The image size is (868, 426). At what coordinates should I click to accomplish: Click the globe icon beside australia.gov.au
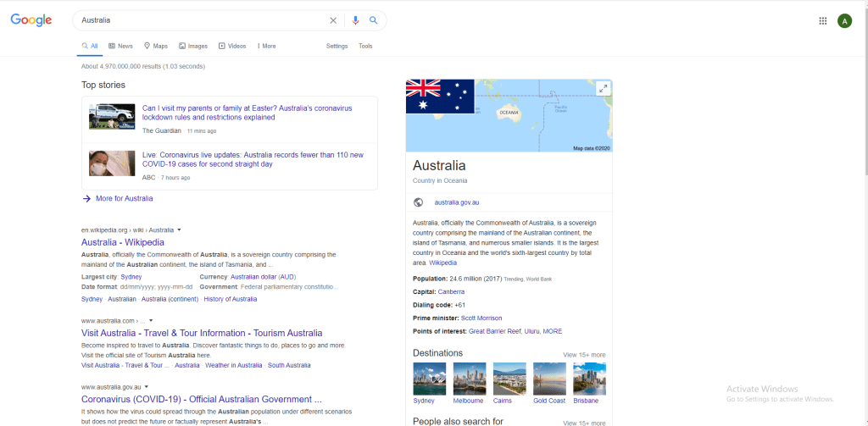[418, 202]
